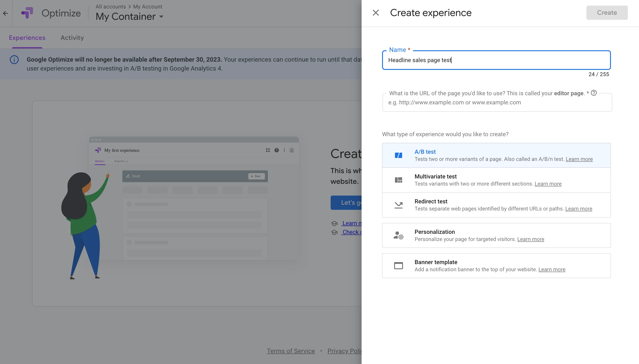This screenshot has height=364, width=639.
Task: Open the Privacy Policy link
Action: pos(344,351)
